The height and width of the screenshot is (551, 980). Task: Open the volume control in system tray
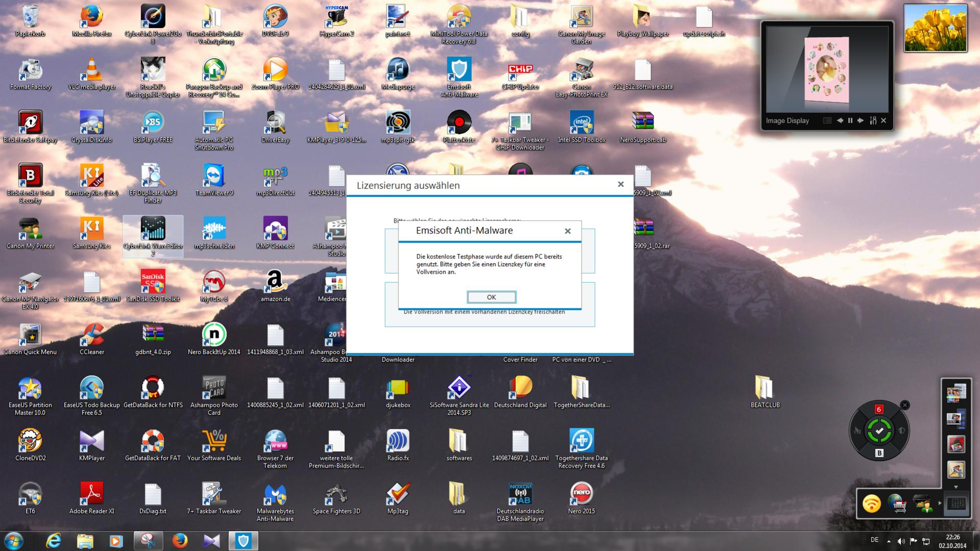click(901, 541)
